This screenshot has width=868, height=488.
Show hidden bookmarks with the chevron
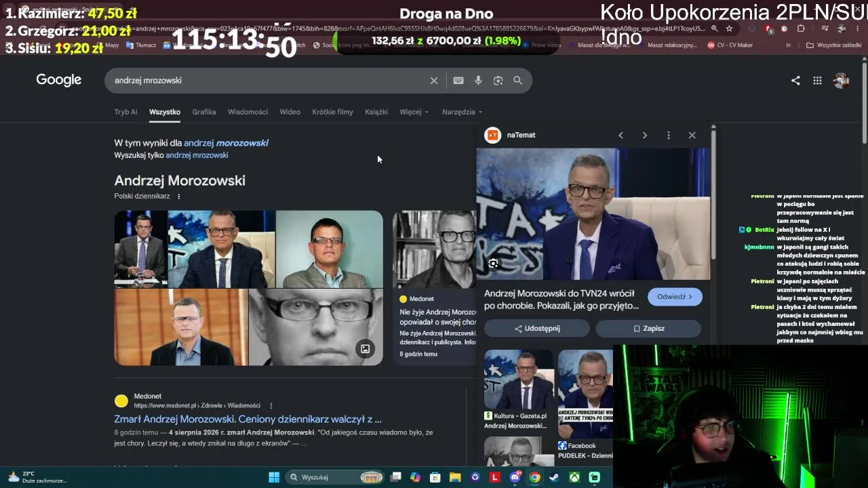click(x=788, y=45)
